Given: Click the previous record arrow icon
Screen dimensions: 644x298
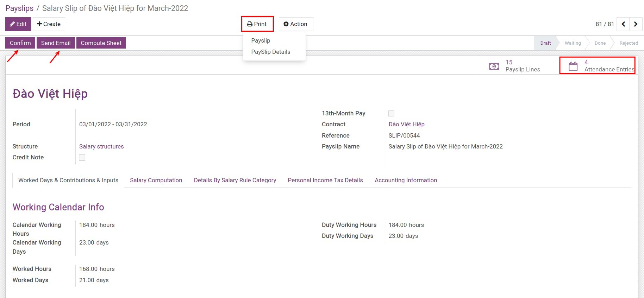Looking at the screenshot, I should (x=623, y=24).
